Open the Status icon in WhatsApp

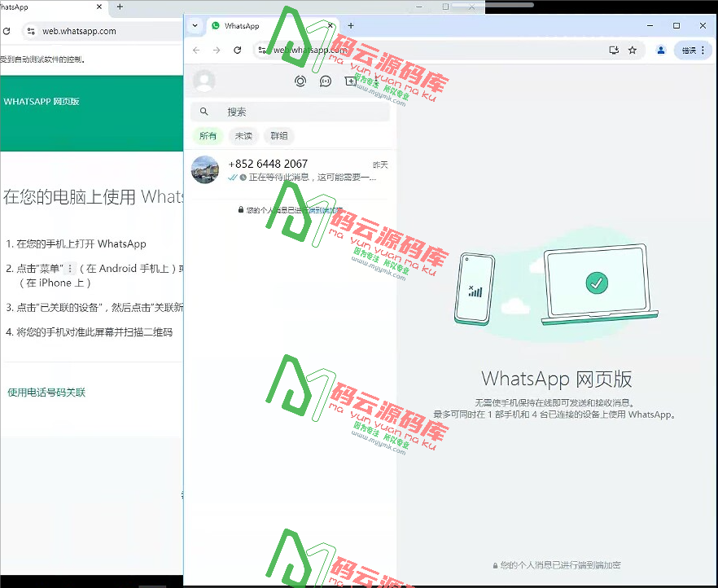coord(300,81)
